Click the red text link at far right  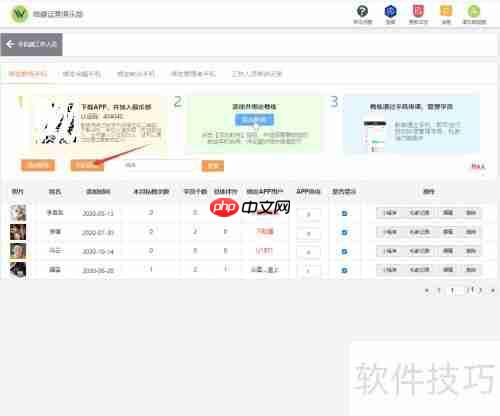478,166
